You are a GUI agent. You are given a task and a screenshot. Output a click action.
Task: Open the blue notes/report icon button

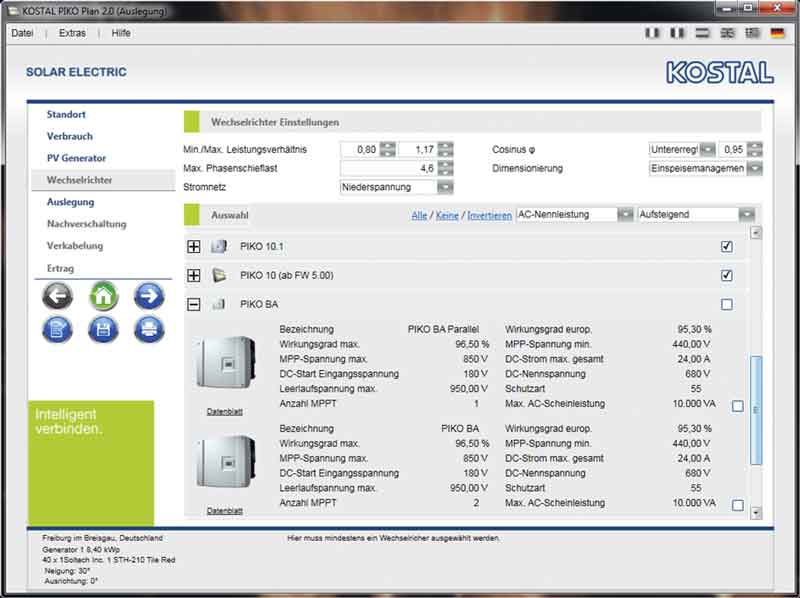click(57, 330)
